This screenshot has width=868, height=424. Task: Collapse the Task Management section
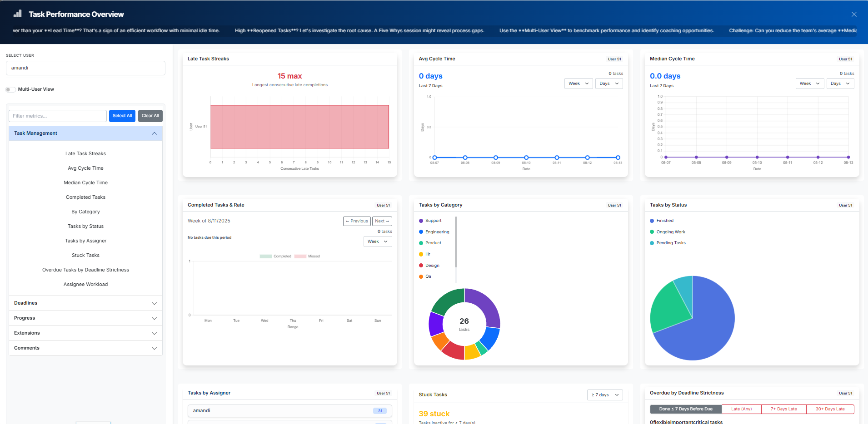click(154, 133)
